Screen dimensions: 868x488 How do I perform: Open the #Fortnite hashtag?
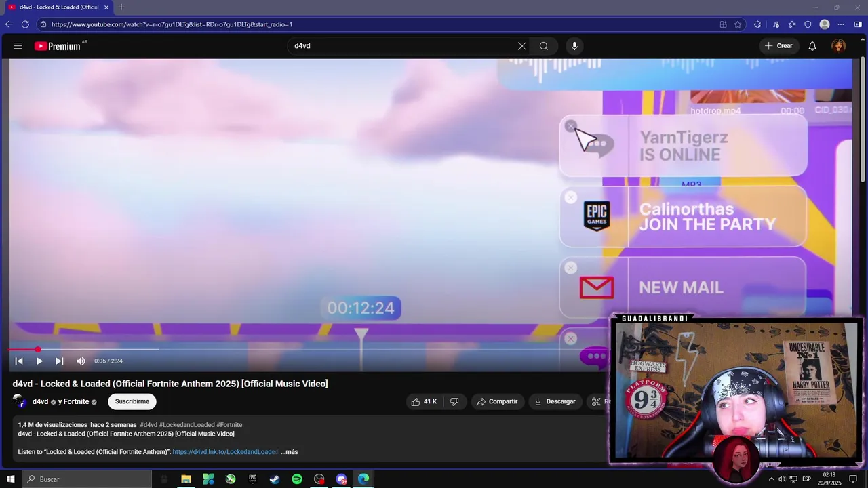[x=229, y=425]
